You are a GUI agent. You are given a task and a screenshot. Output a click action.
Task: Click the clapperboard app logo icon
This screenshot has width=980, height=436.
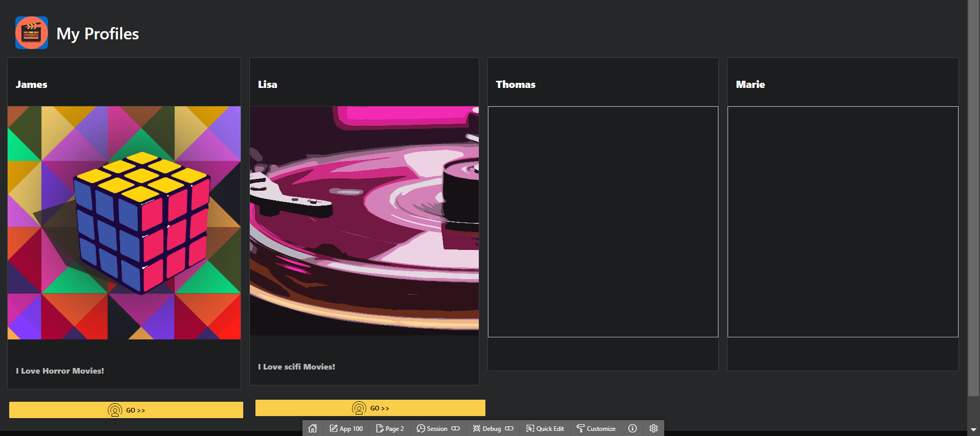click(x=32, y=33)
